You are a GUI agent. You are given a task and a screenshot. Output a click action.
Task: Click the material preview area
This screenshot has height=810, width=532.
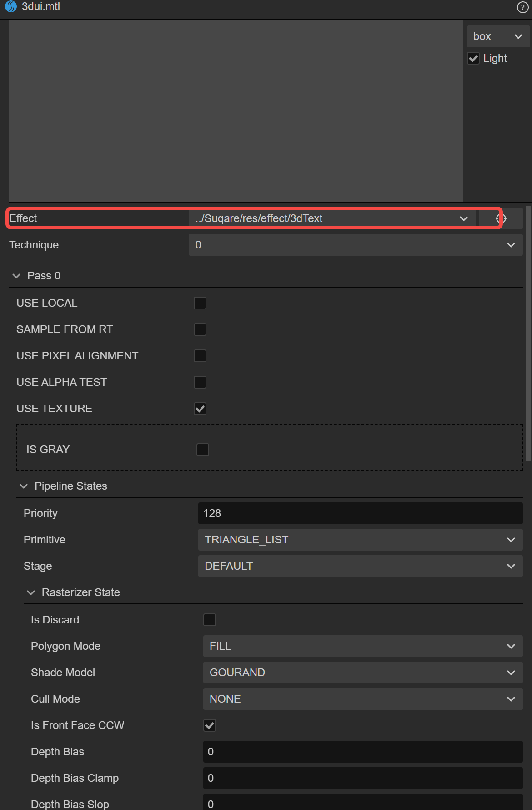point(236,111)
